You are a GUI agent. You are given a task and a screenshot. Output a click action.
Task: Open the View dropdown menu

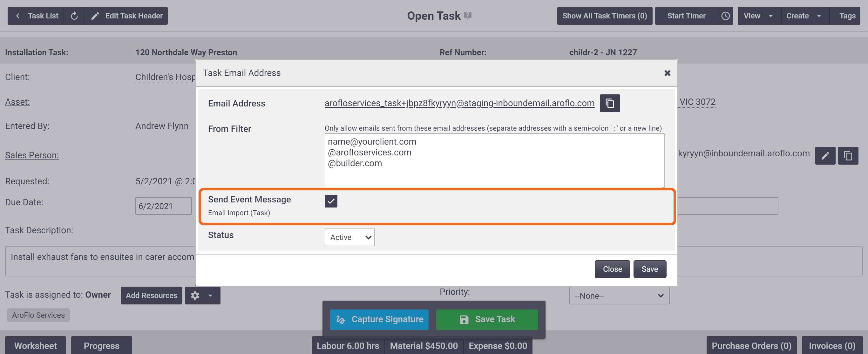tap(759, 16)
